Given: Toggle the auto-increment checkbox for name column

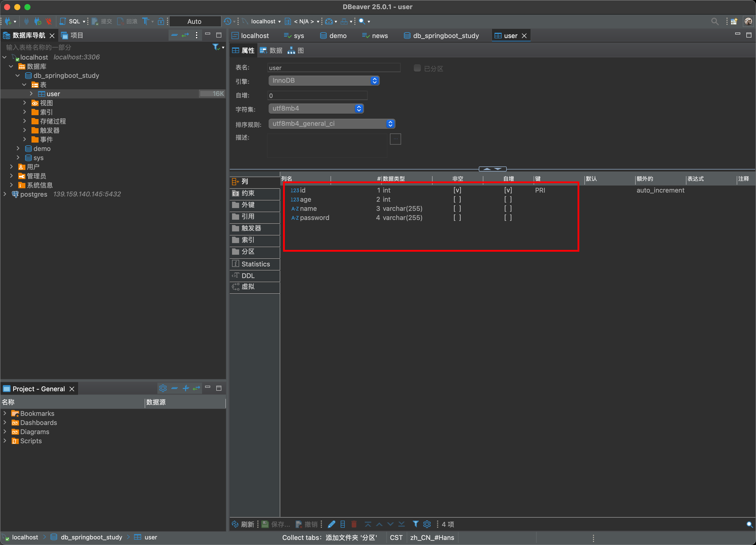Looking at the screenshot, I should coord(508,209).
